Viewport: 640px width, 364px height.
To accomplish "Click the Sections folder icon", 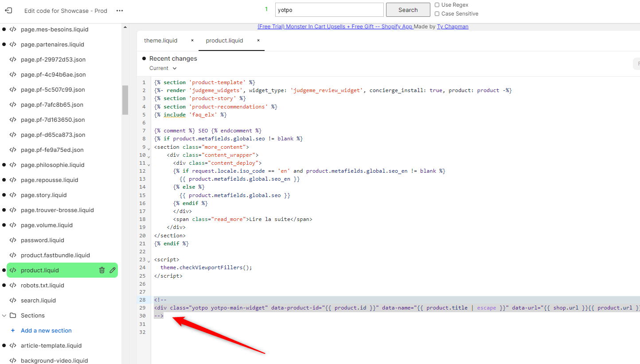I will coord(13,315).
